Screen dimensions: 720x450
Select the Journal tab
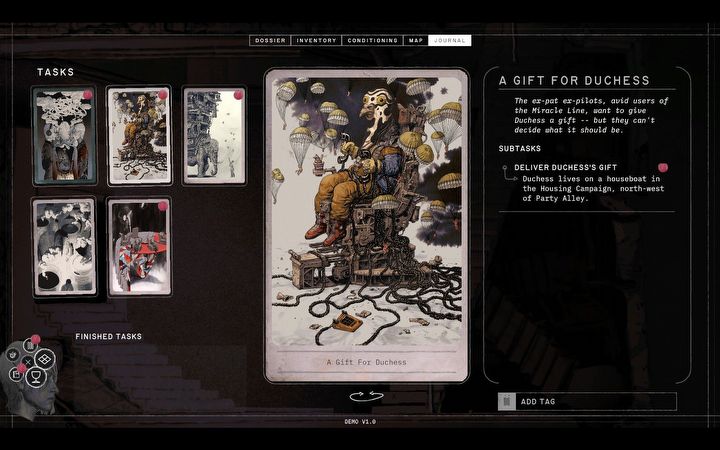pos(448,40)
